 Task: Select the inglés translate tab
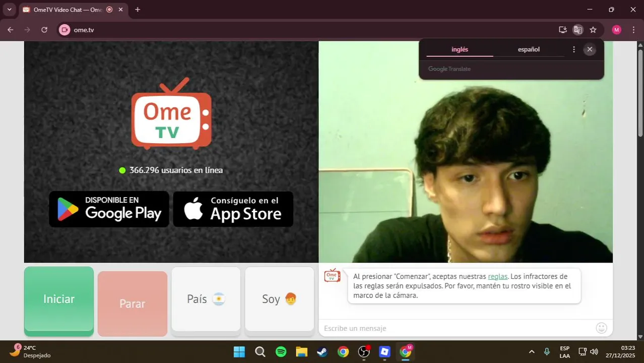(x=460, y=49)
